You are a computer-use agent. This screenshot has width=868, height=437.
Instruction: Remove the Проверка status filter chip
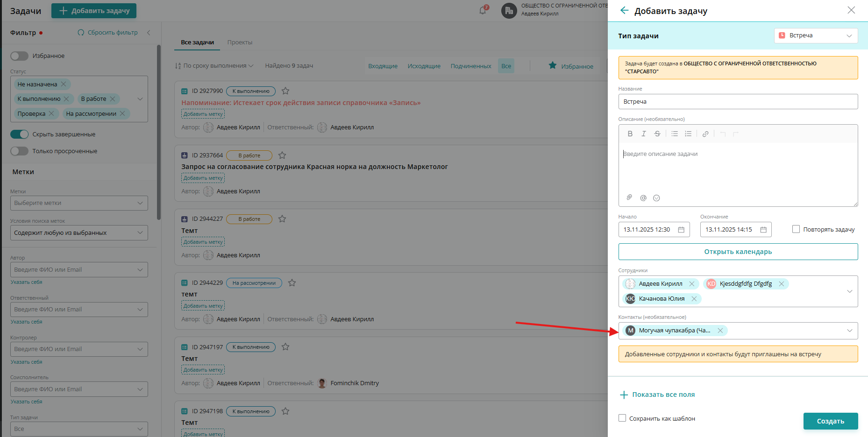click(x=51, y=113)
